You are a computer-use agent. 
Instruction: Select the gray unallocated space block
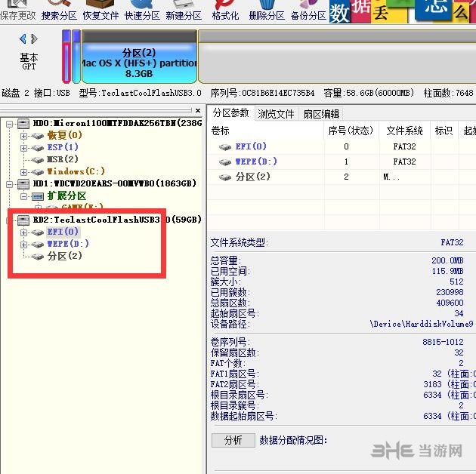click(x=337, y=57)
